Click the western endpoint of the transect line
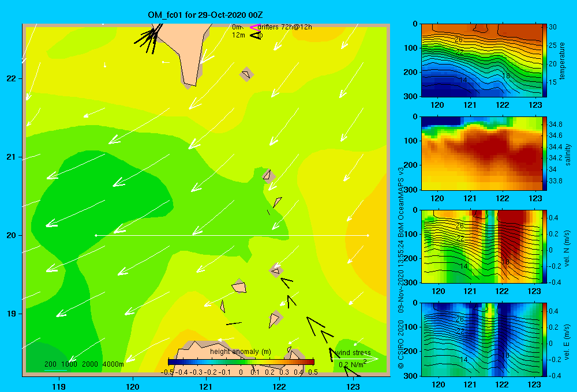The width and height of the screenshot is (577, 392). [96, 235]
